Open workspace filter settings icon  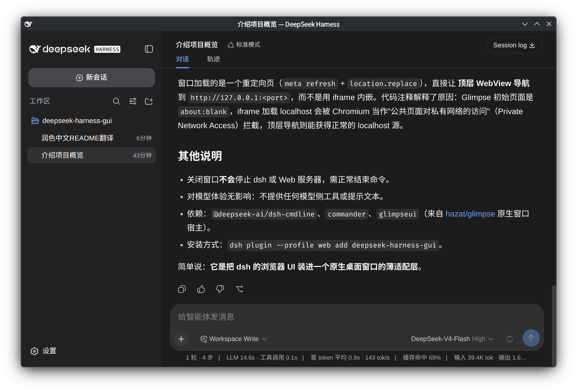click(x=133, y=101)
